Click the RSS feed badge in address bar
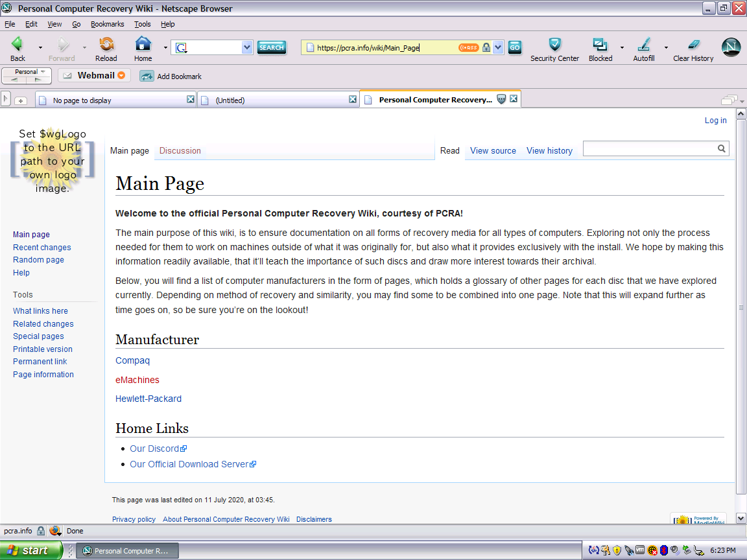This screenshot has height=560, width=747. (x=468, y=47)
